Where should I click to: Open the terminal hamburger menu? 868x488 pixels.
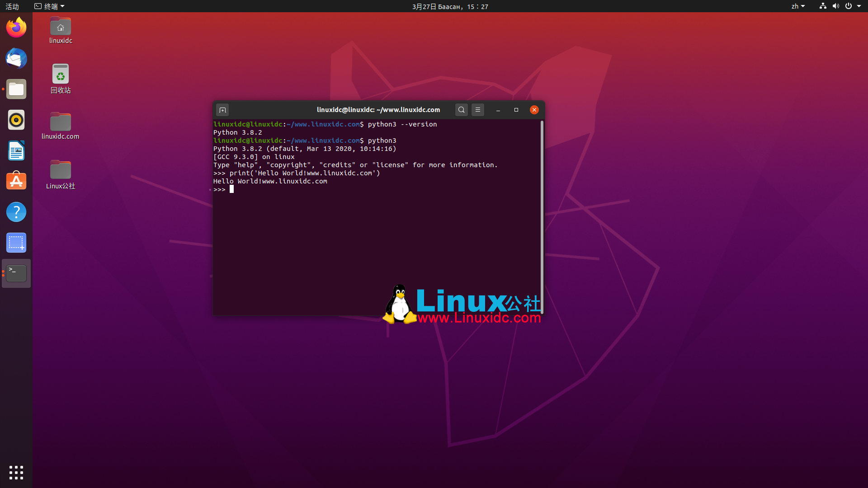pos(478,110)
